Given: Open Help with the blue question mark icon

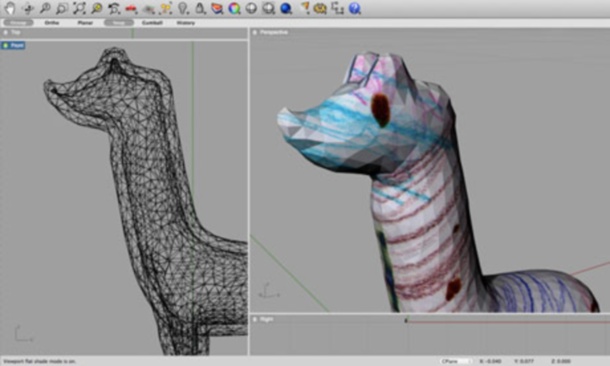Looking at the screenshot, I should point(354,8).
